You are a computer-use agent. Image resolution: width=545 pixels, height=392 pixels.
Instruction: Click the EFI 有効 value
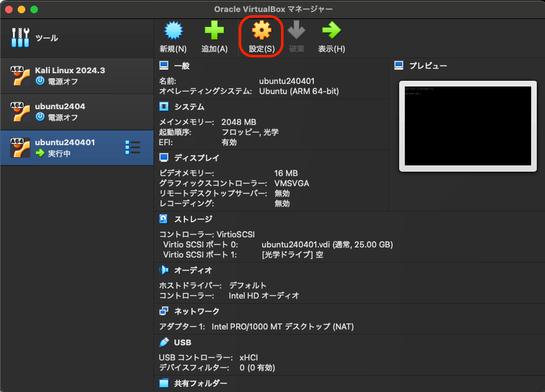pos(229,142)
